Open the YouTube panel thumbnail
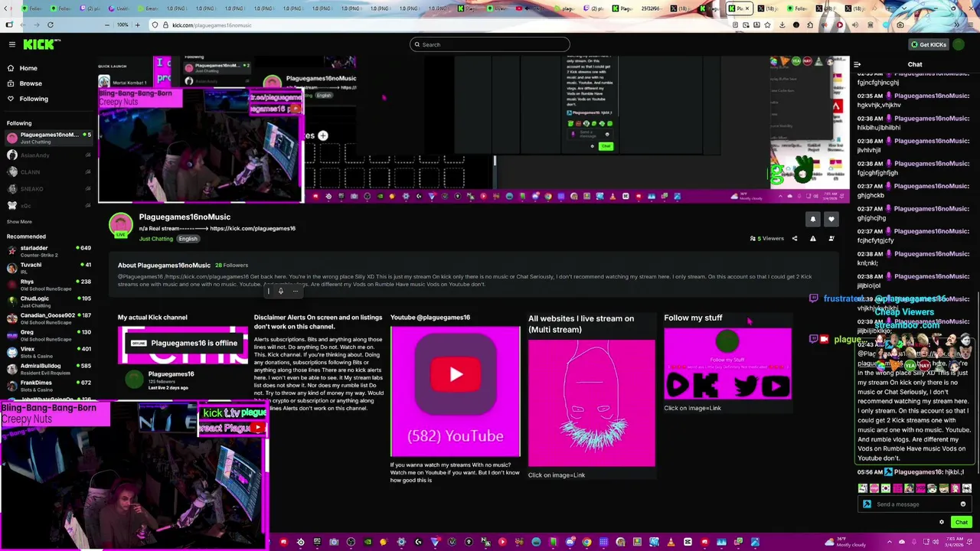Viewport: 980px width, 551px height. pos(456,392)
